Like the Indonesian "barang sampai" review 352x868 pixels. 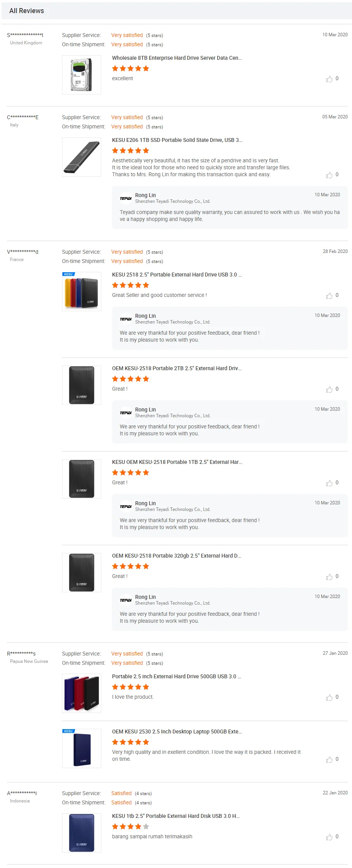(329, 837)
